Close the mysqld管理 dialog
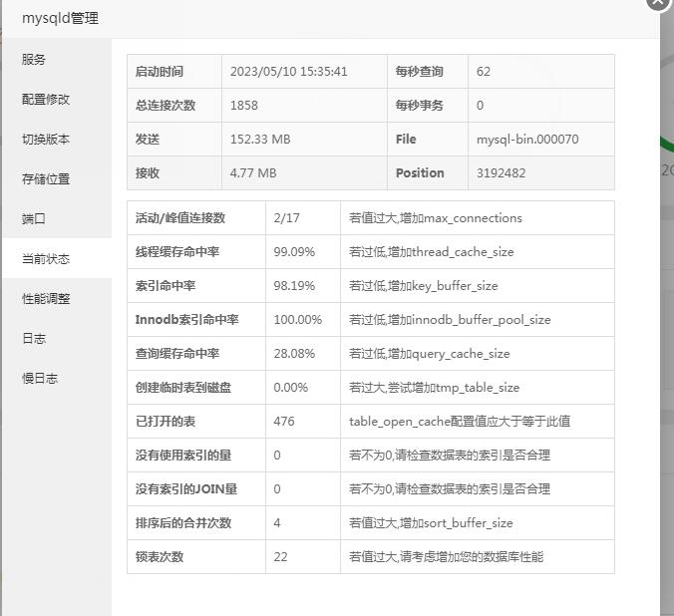The height and width of the screenshot is (616, 674). (x=658, y=2)
